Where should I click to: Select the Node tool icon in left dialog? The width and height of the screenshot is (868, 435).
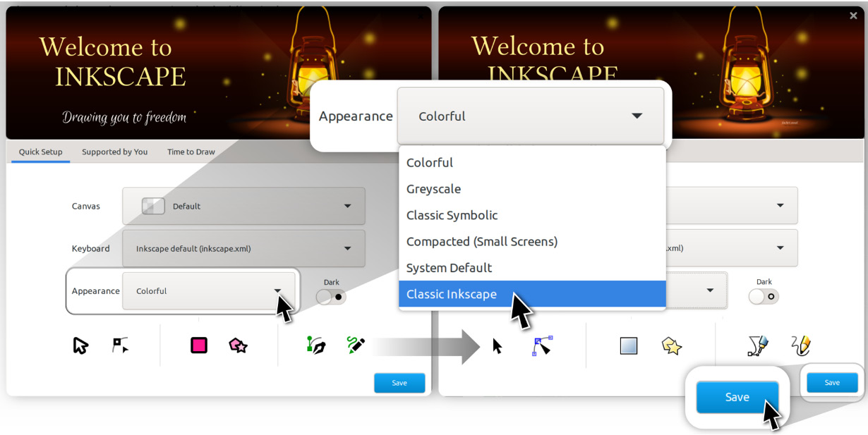[x=120, y=345]
